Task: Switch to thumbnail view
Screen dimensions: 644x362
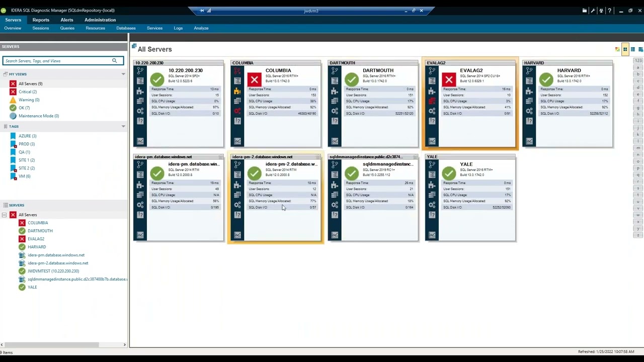Action: pyautogui.click(x=625, y=49)
